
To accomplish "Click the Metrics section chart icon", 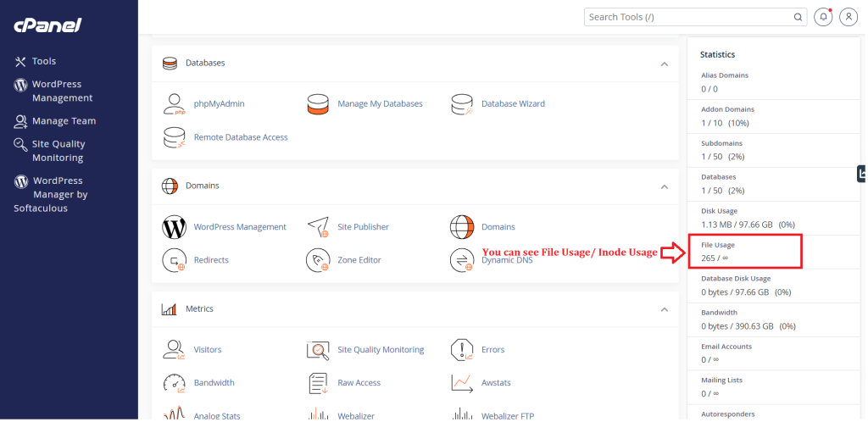I will point(170,309).
